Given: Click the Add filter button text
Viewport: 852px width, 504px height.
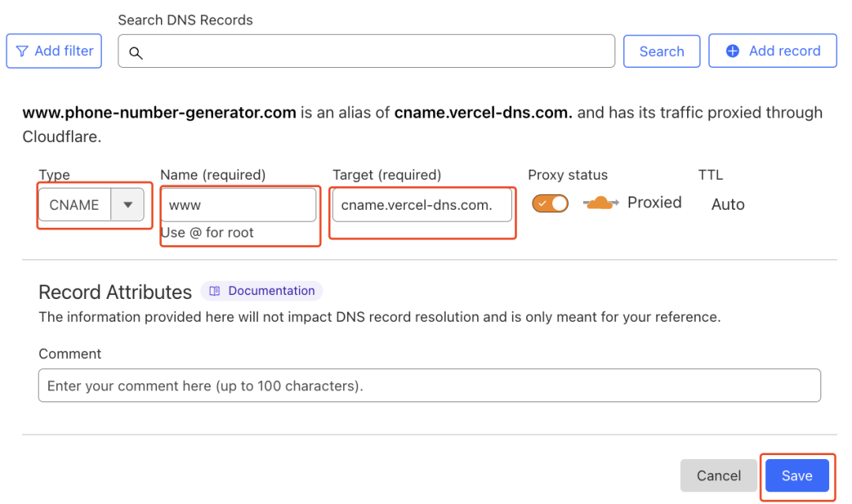Looking at the screenshot, I should [x=64, y=51].
